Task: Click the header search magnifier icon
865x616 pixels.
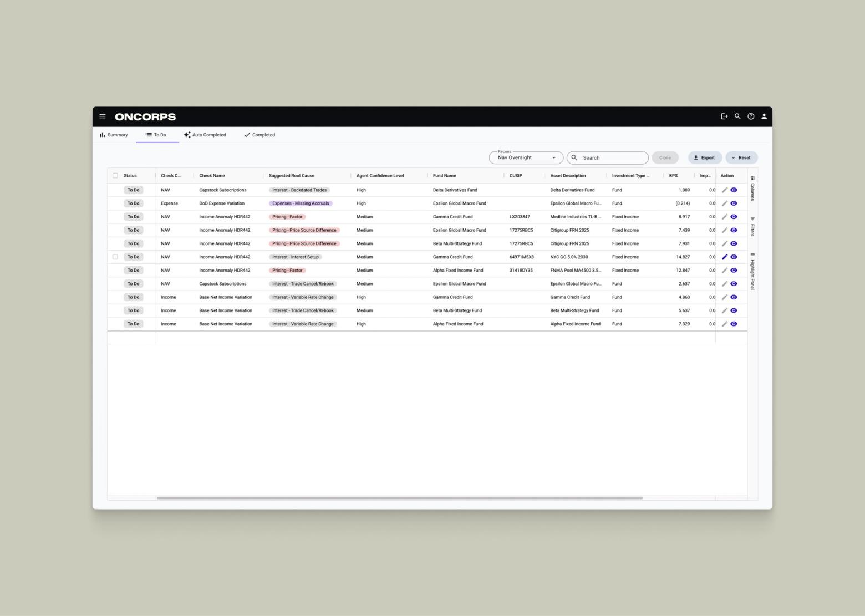Action: 737,116
